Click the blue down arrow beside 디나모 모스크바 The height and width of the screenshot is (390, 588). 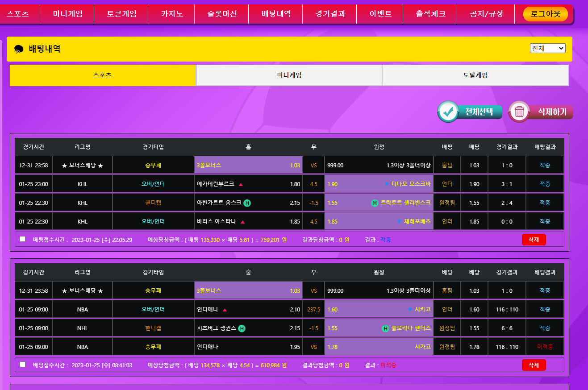point(386,184)
